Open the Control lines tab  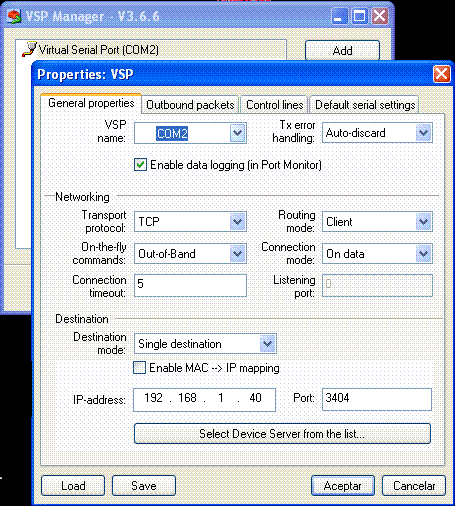(x=274, y=105)
